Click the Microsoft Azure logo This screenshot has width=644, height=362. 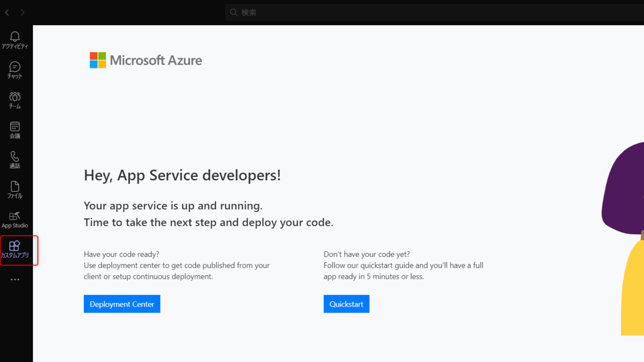tap(146, 60)
